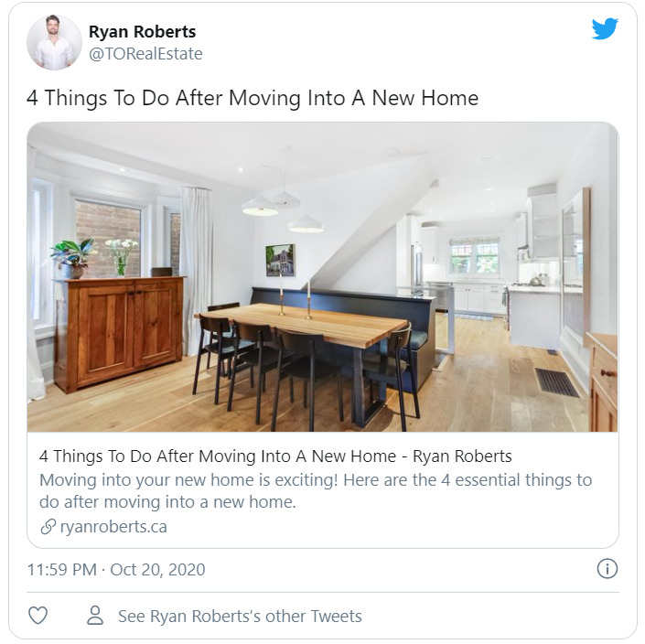Open the 11:59 PM Oct 20, 2020 timestamp
Image resolution: width=645 pixels, height=644 pixels.
click(116, 570)
